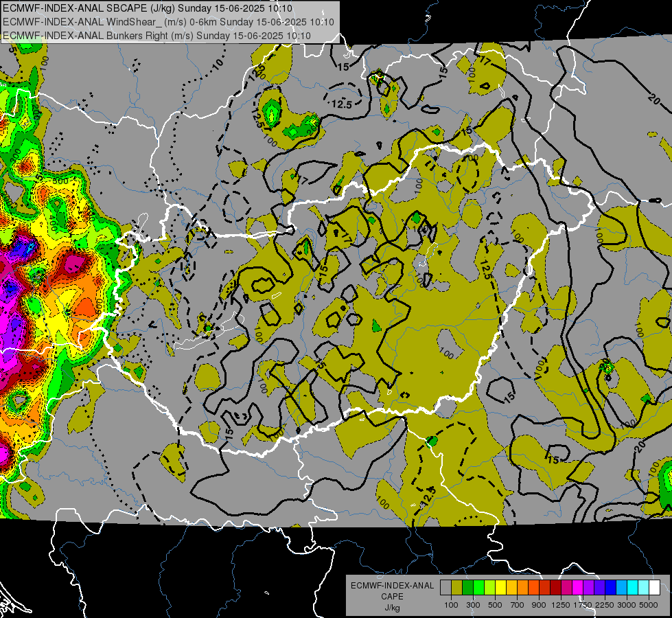Click the 3000 tick label on the colorbar
672x618 pixels.
tap(627, 605)
